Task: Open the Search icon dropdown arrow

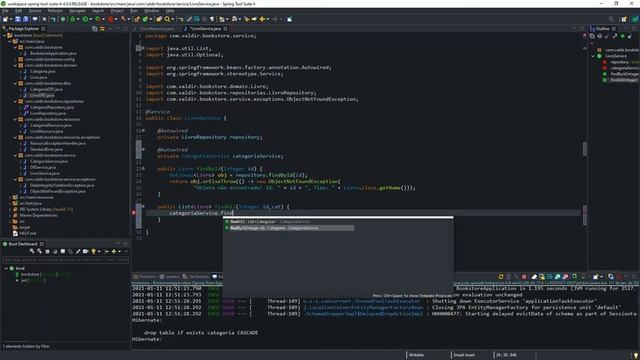Action: (x=173, y=19)
